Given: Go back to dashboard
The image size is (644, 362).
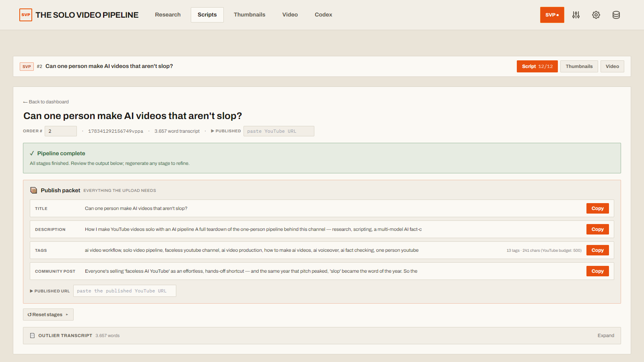Looking at the screenshot, I should coord(46,102).
